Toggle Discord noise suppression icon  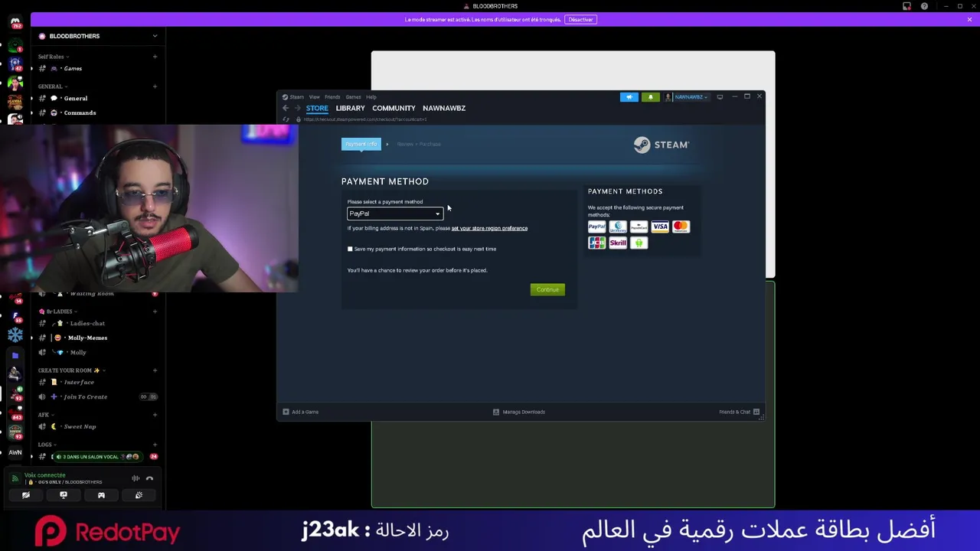click(x=136, y=479)
